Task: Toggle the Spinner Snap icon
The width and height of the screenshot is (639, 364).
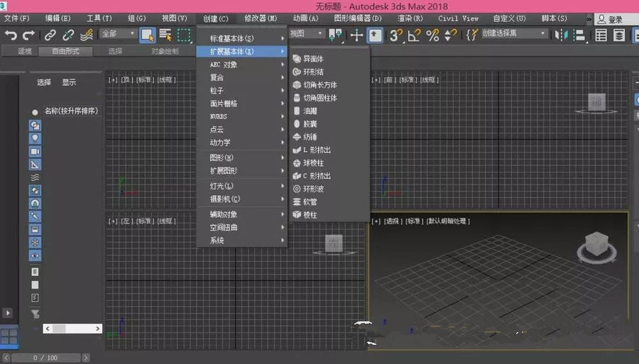Action: (450, 35)
